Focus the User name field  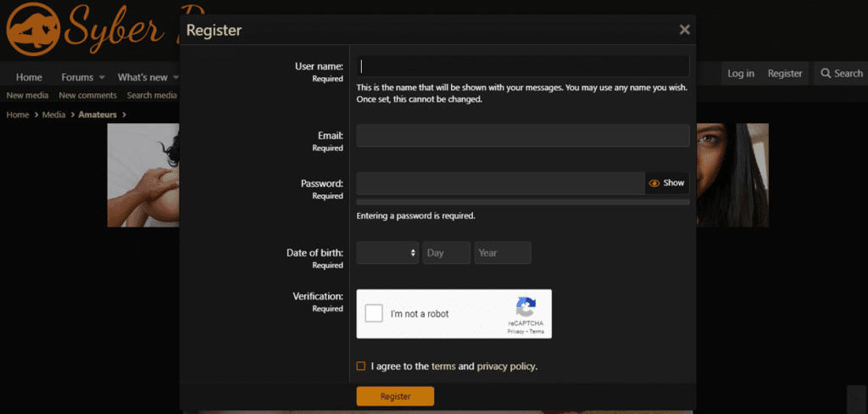[523, 66]
